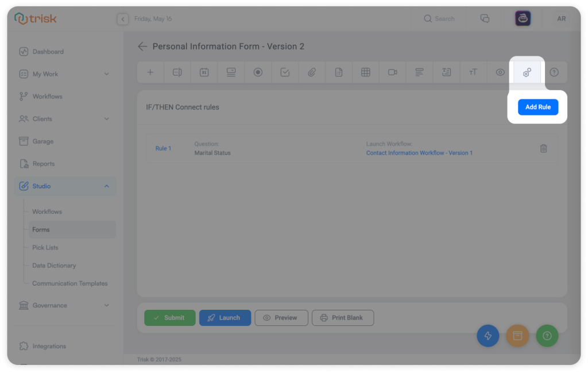Open Forms under Studio

[x=72, y=230]
